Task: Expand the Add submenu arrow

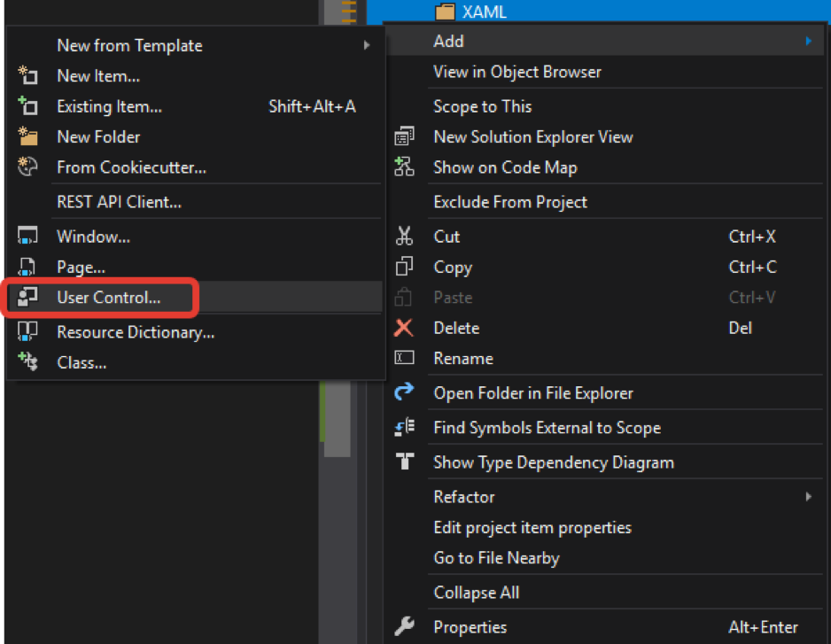Action: click(809, 41)
